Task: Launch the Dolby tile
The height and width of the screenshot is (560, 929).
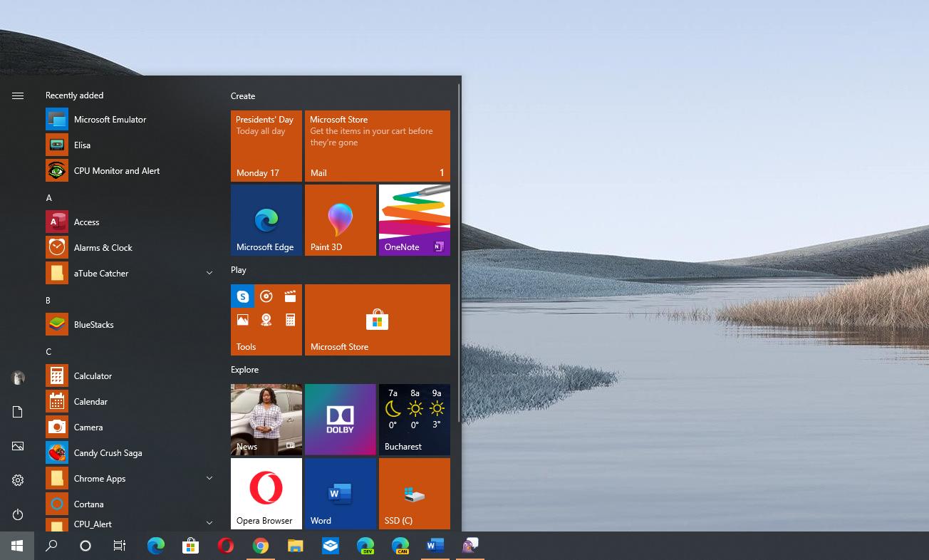Action: [341, 420]
